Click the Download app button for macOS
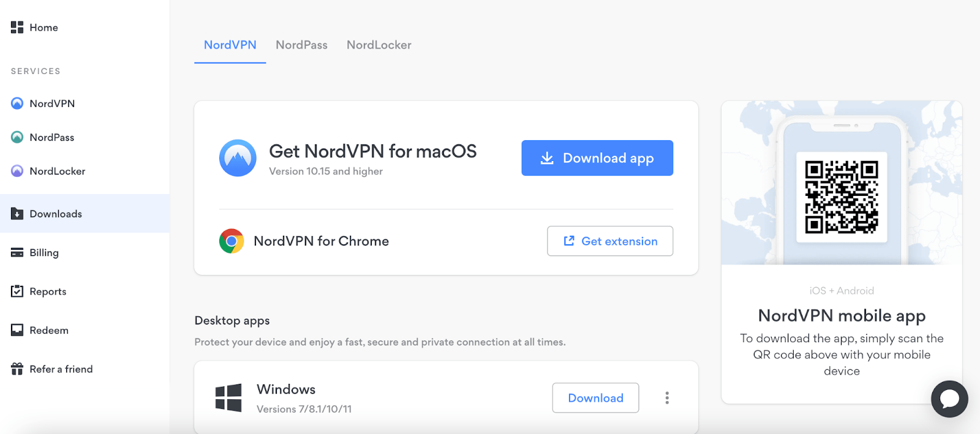Image resolution: width=980 pixels, height=434 pixels. point(597,158)
